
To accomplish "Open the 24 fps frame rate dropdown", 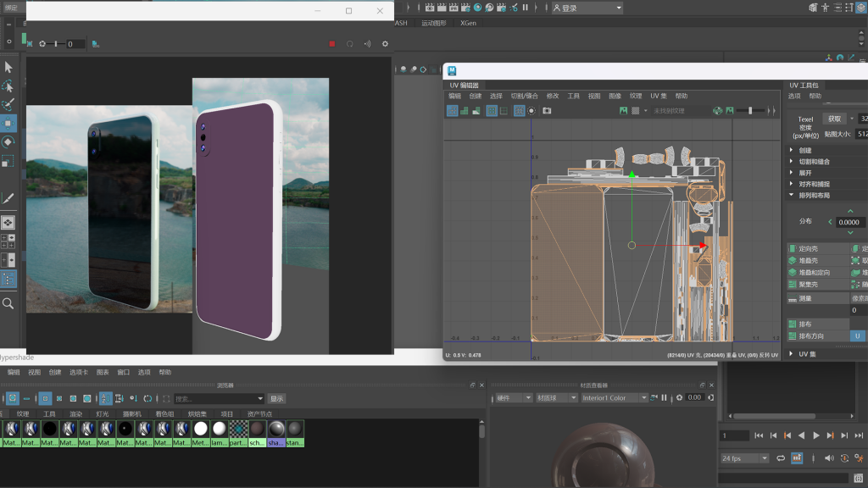I will pos(744,458).
